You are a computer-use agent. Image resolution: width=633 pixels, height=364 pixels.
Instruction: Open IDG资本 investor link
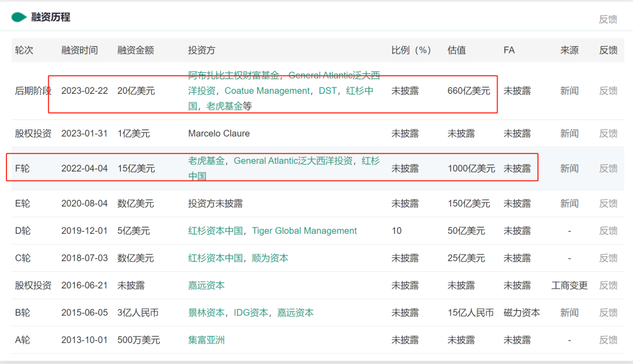pyautogui.click(x=251, y=313)
